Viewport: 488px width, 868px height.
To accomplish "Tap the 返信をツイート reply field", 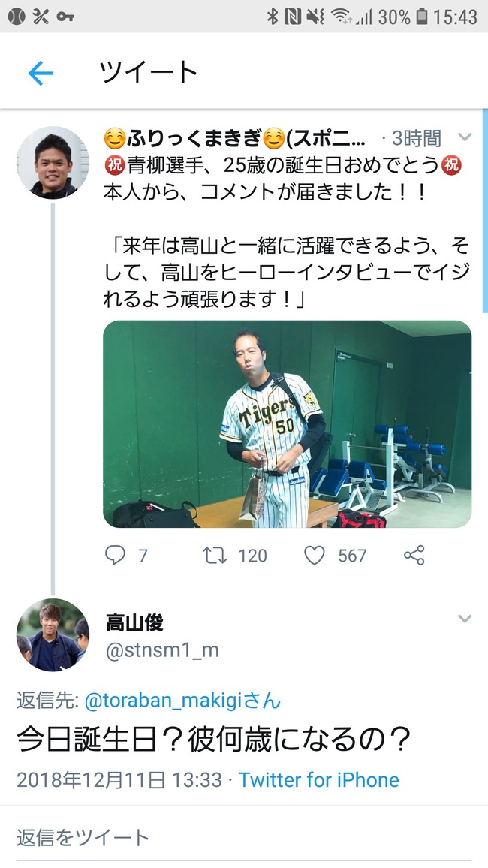I will 244,837.
